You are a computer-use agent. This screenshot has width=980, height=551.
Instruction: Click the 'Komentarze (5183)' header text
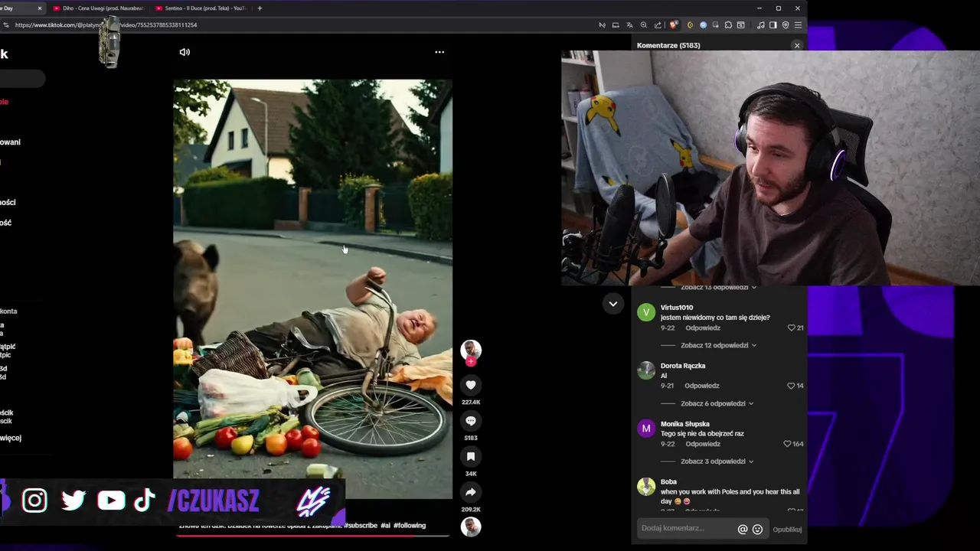(668, 45)
